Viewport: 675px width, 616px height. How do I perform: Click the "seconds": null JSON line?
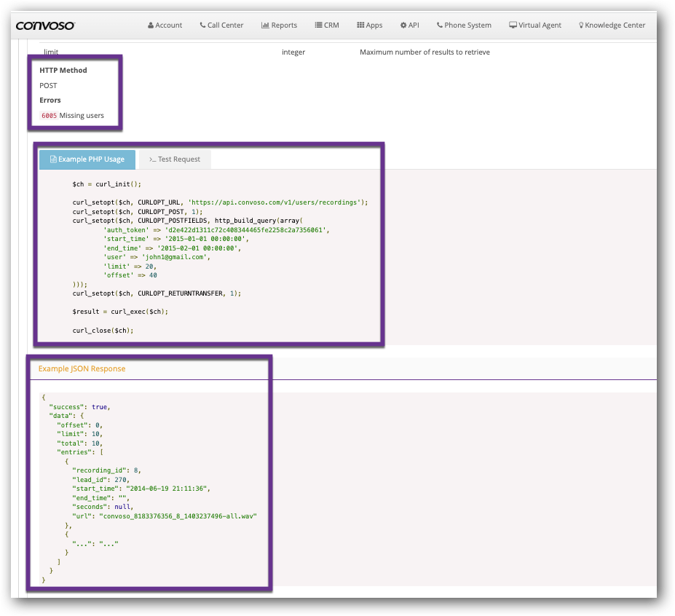click(103, 507)
